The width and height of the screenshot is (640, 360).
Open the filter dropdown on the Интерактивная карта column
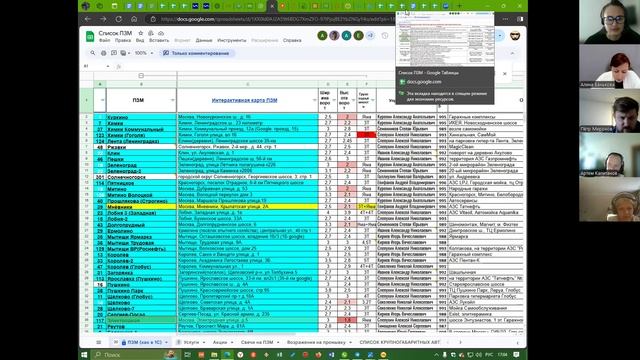coord(314,100)
